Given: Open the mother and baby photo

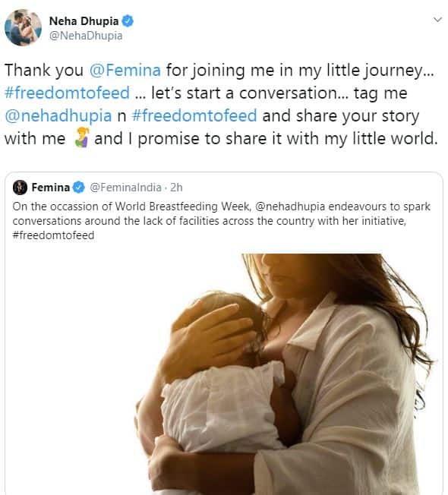Looking at the screenshot, I should pos(285,374).
